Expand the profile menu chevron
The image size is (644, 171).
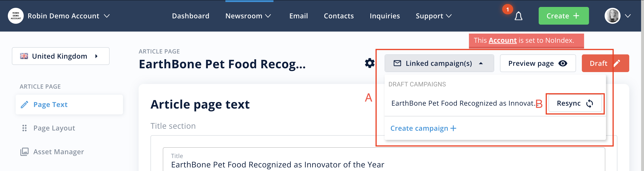pos(627,16)
